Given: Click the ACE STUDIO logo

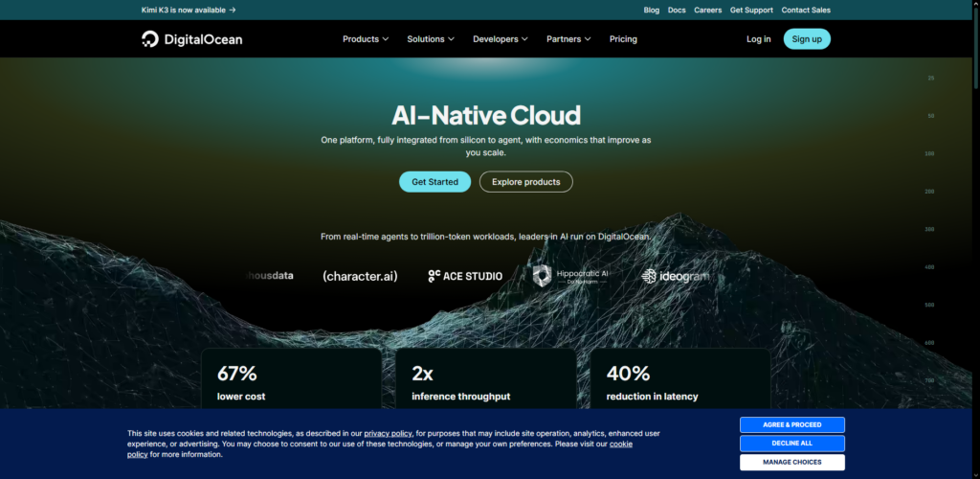Looking at the screenshot, I should click(465, 276).
